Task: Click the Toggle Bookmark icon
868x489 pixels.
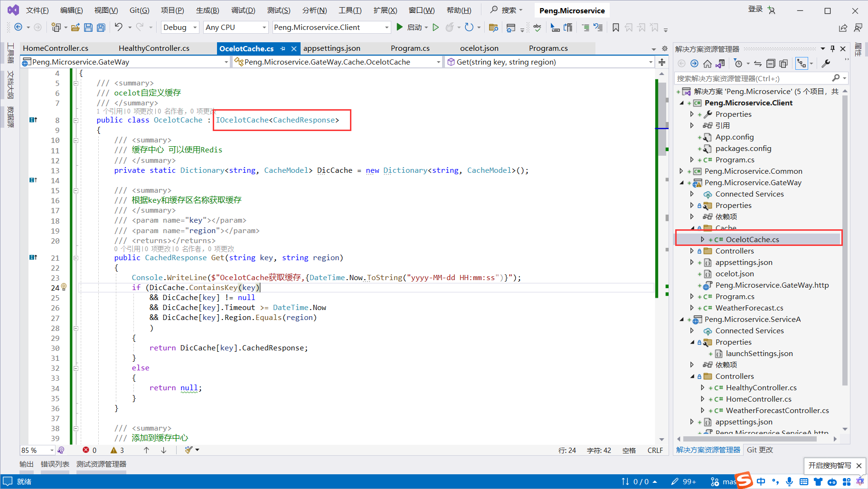Action: pyautogui.click(x=615, y=28)
